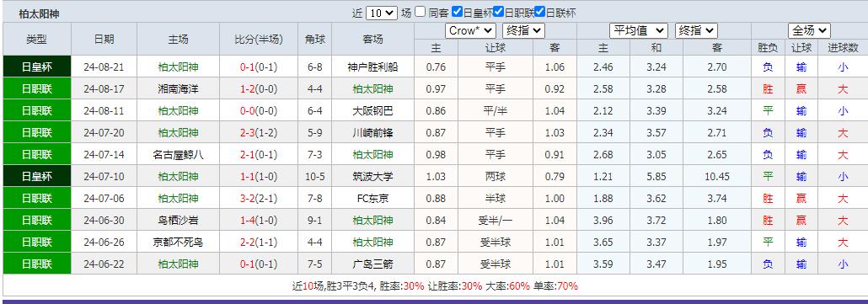This screenshot has width=868, height=304.
Task: Open the recent matches count dropdown showing 10
Action: [x=382, y=13]
